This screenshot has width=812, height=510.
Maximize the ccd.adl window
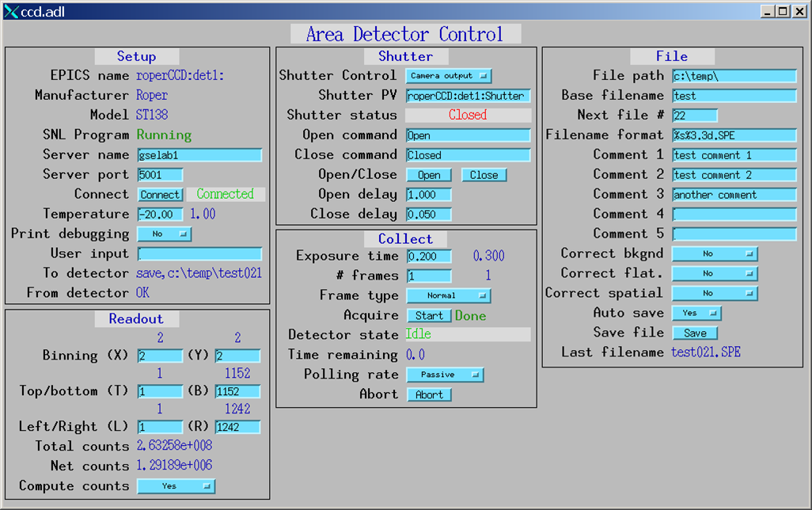(x=783, y=11)
